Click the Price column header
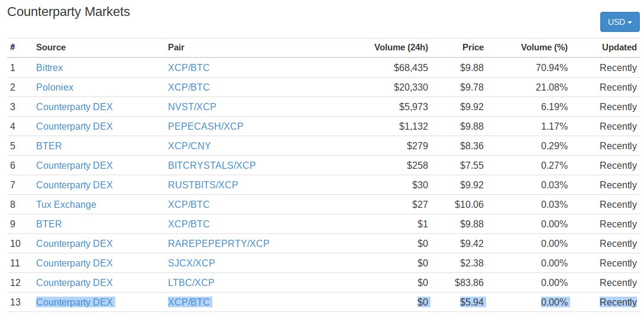Screen dimensions: 644x315 (x=473, y=47)
